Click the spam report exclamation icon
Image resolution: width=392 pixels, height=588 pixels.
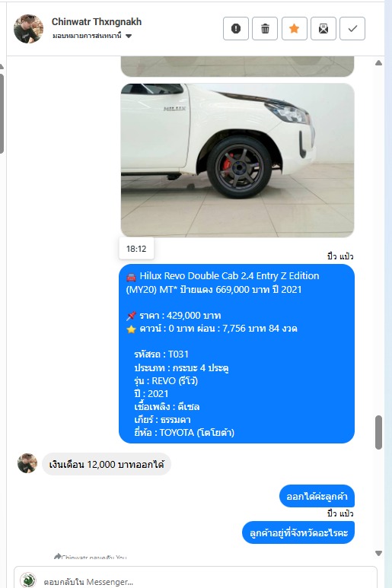pos(235,28)
